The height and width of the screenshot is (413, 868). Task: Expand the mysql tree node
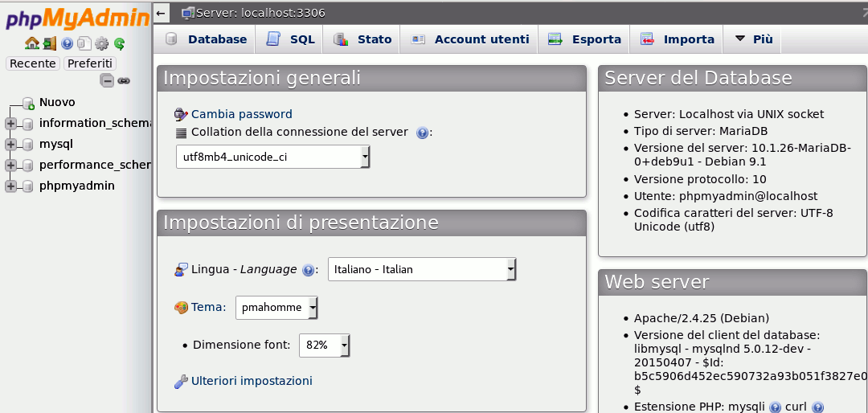click(10, 145)
